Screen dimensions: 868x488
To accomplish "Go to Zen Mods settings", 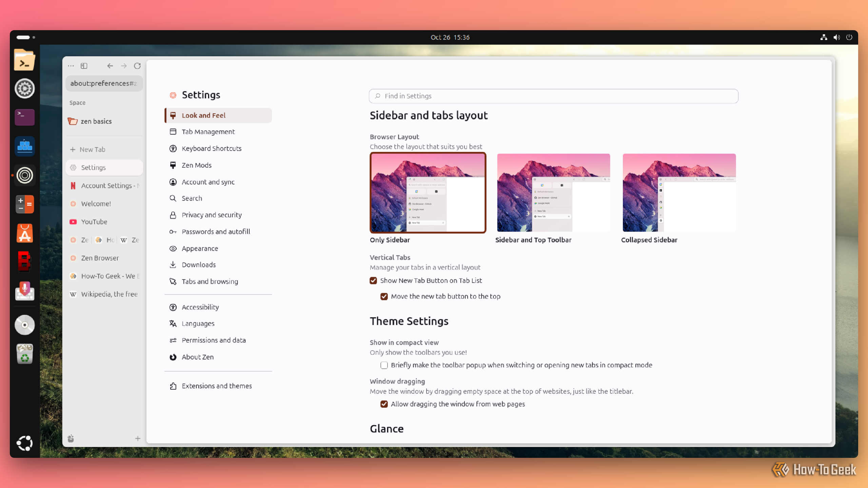I will (x=218, y=165).
